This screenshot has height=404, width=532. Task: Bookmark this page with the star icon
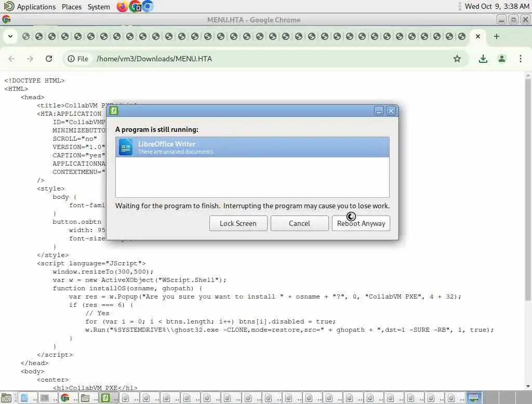457,59
